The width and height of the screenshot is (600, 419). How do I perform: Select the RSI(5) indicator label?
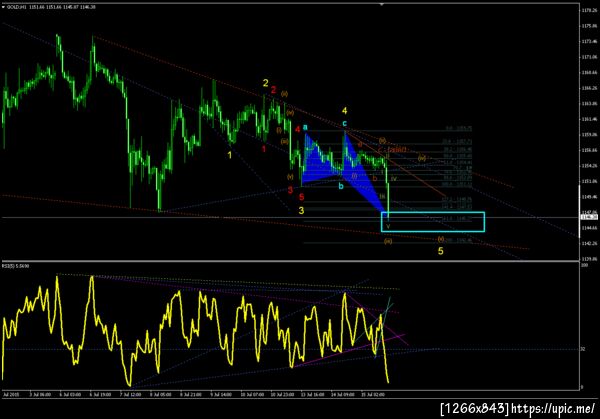[x=15, y=266]
